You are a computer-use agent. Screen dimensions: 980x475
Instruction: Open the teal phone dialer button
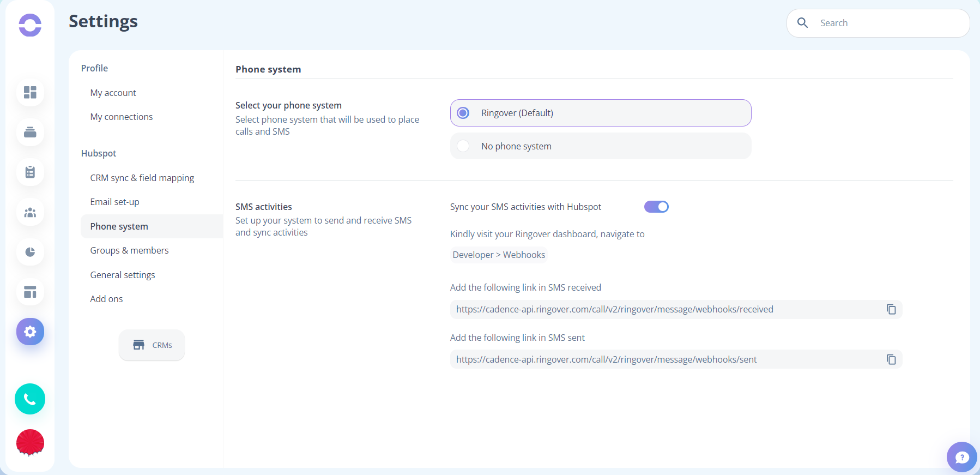[30, 399]
